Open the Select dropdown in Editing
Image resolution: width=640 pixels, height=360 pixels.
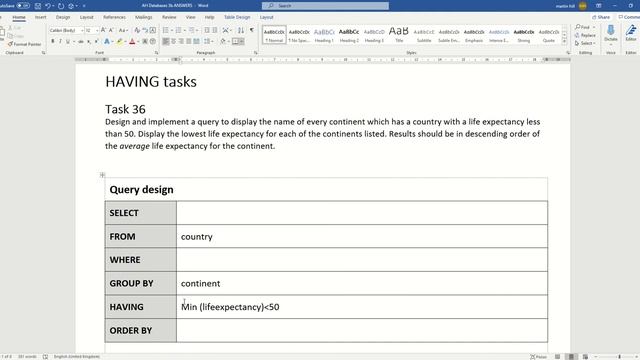(585, 43)
